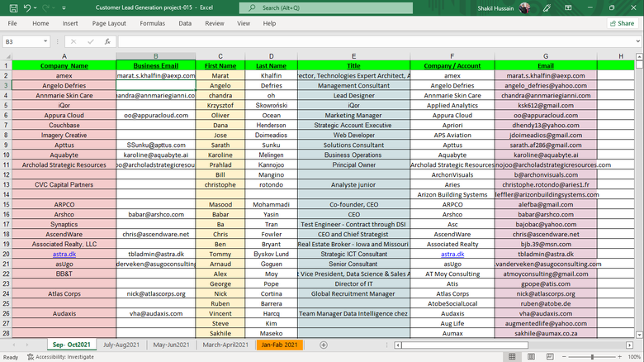The height and width of the screenshot is (362, 644).
Task: Open the March-April2021 sheet tab
Action: pyautogui.click(x=225, y=345)
